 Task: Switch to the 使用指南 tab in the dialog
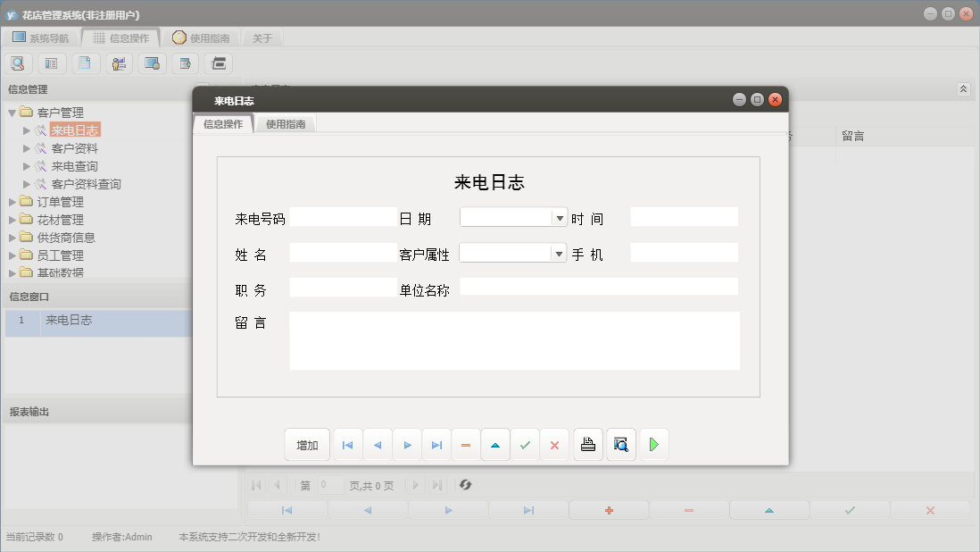[285, 124]
